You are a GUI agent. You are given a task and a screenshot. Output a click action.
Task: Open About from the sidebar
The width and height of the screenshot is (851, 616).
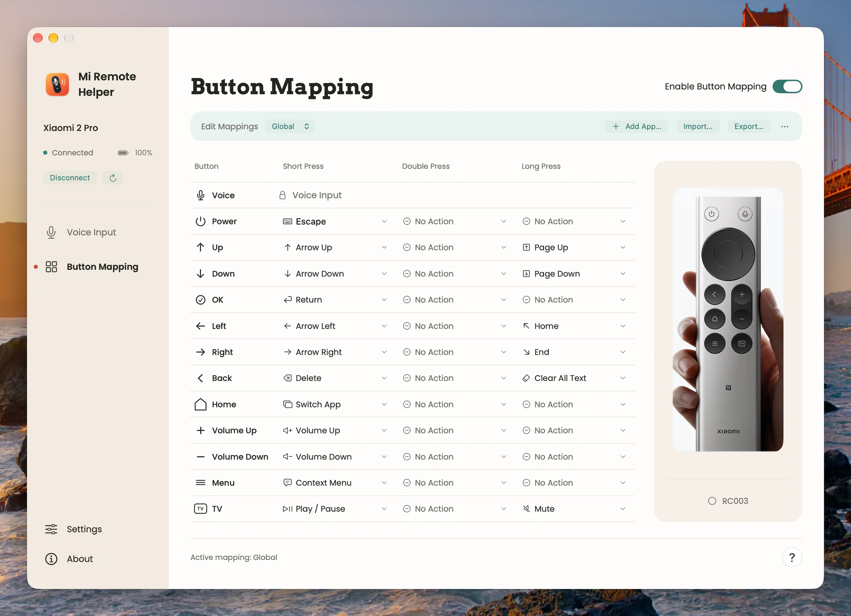pyautogui.click(x=69, y=559)
